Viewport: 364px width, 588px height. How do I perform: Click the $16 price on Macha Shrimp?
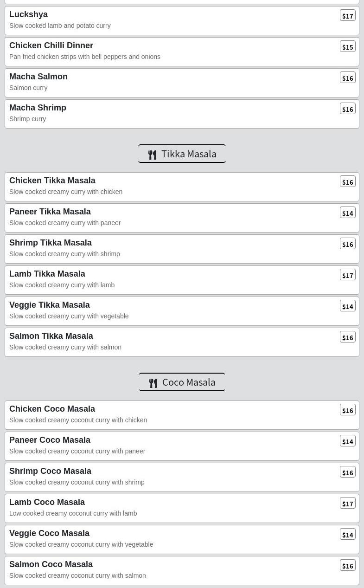(x=347, y=109)
